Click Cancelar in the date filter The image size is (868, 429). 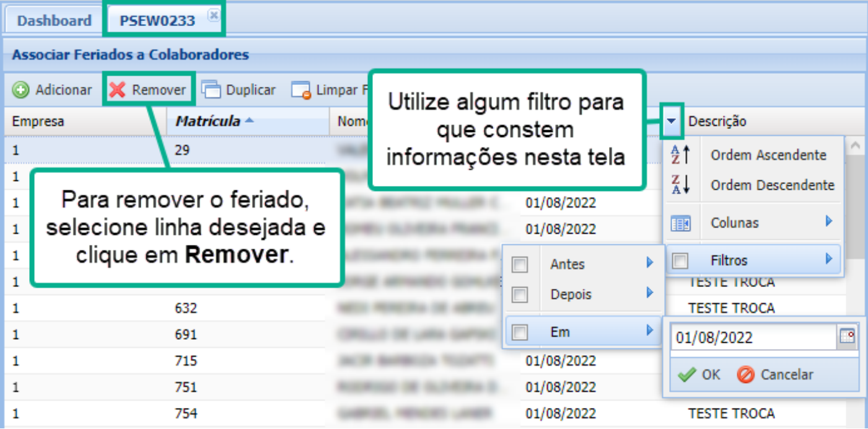pyautogui.click(x=776, y=374)
